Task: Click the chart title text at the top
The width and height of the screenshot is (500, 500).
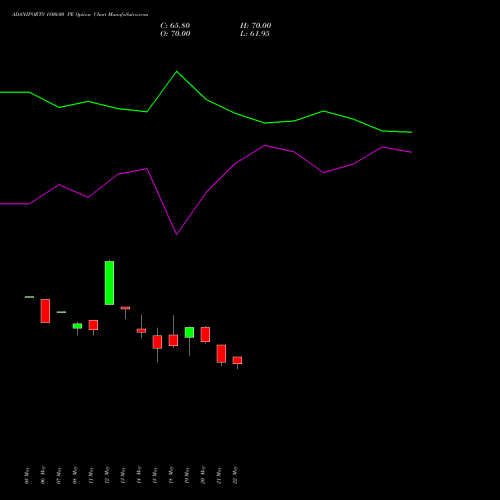Action: (80, 14)
